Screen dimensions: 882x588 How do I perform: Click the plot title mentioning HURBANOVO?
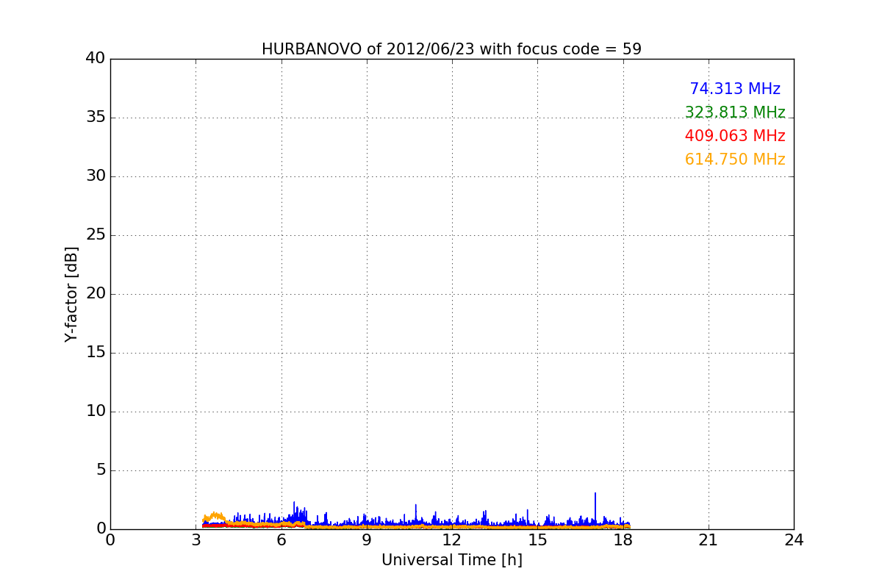tap(451, 49)
